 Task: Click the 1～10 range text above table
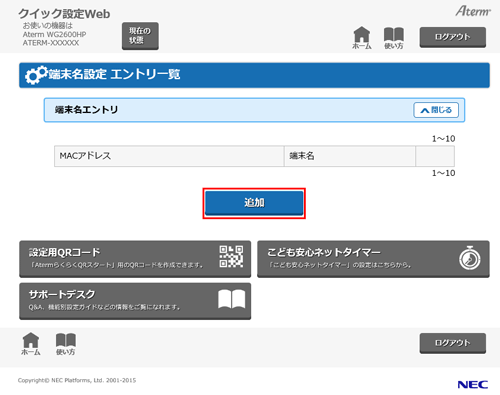443,139
